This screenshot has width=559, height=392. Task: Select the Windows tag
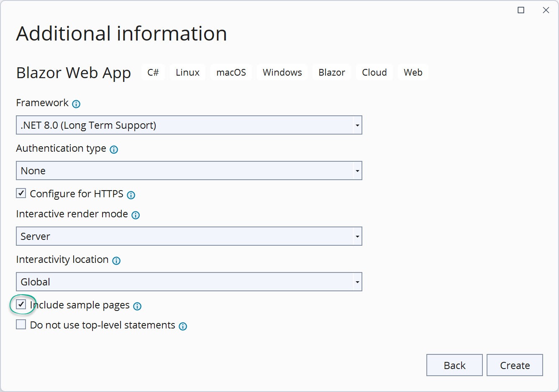pos(282,72)
